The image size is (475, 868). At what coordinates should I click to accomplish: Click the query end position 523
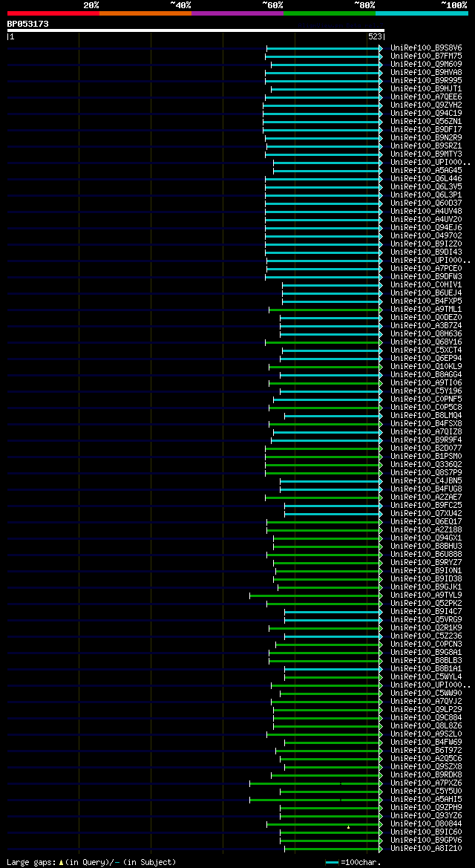click(x=374, y=37)
